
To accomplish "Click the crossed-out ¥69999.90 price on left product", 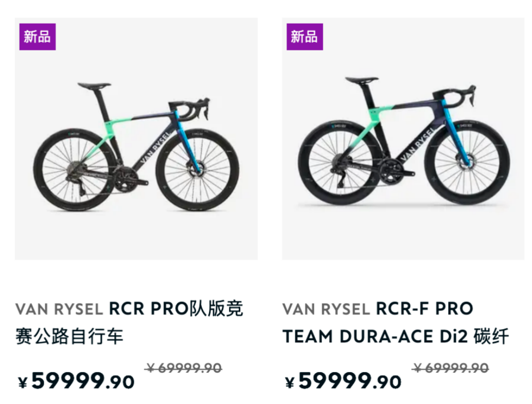I will [184, 368].
